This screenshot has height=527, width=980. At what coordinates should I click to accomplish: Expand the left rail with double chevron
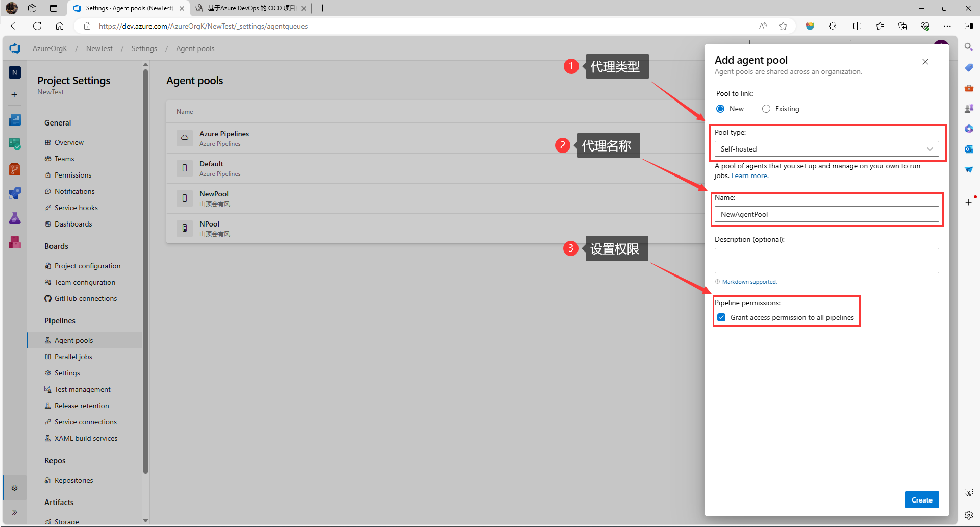15,512
